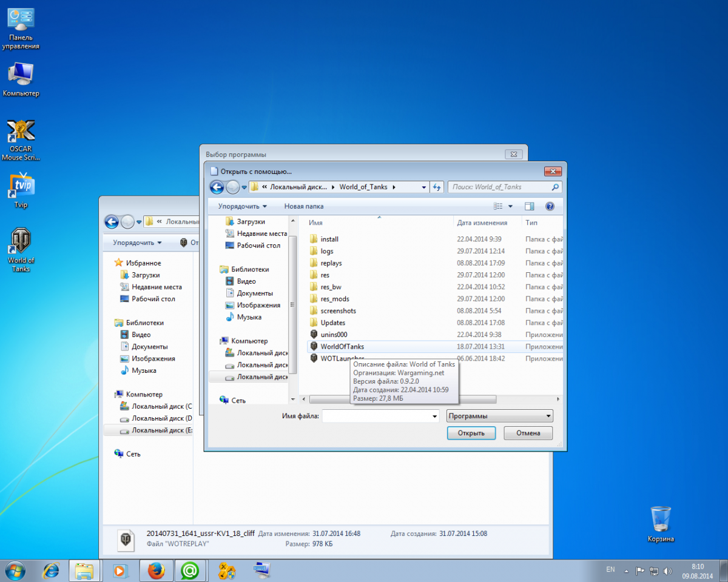The image size is (728, 582).
Task: Expand the Программы file type dropdown
Action: pos(499,416)
